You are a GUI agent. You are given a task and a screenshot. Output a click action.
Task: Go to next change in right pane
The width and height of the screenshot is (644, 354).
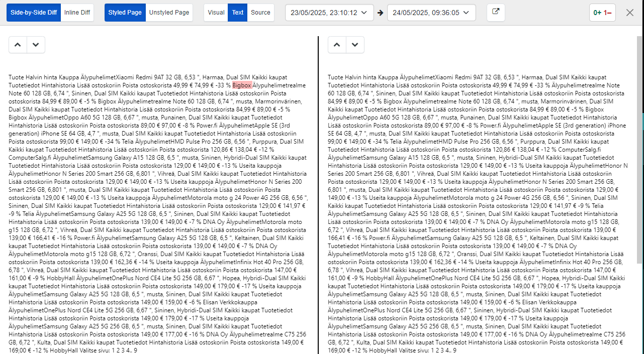[355, 45]
